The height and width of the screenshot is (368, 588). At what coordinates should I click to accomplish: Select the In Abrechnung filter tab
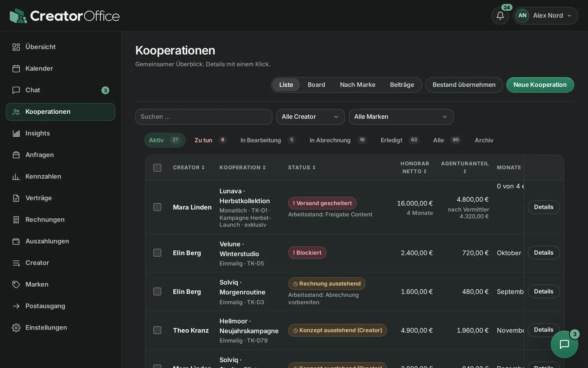(x=338, y=140)
